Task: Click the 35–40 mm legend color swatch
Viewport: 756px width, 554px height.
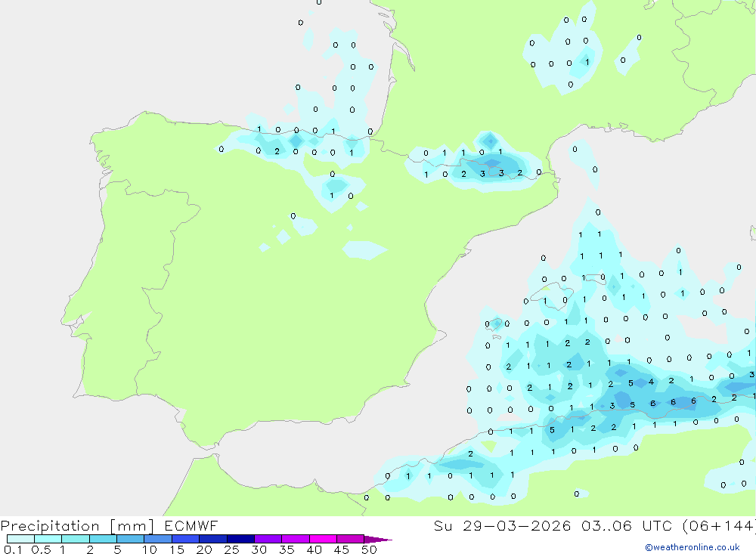Action: coord(296,539)
